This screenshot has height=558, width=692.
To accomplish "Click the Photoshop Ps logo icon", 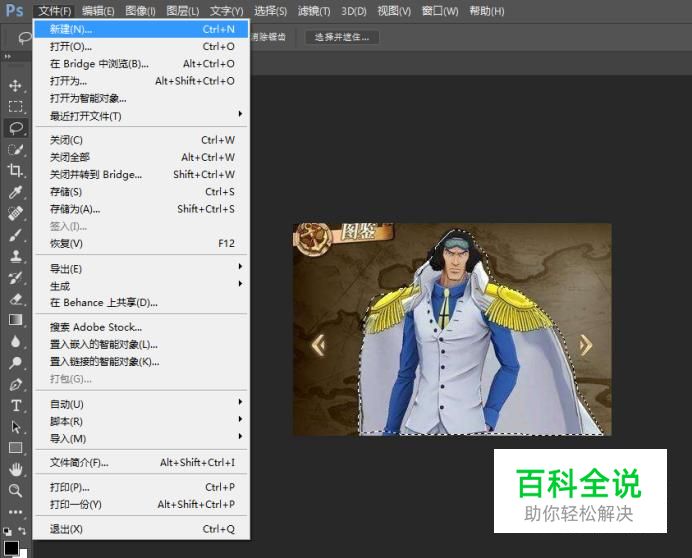I will click(14, 10).
